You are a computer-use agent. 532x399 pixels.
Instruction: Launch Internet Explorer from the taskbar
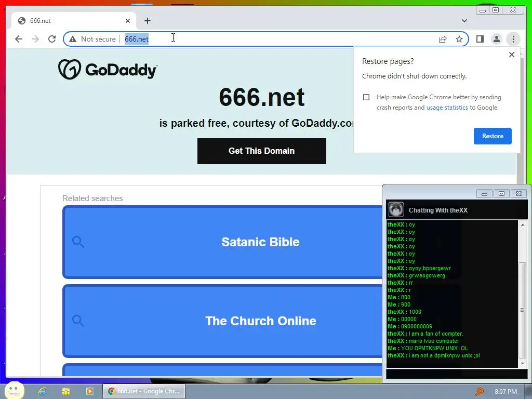pyautogui.click(x=42, y=391)
